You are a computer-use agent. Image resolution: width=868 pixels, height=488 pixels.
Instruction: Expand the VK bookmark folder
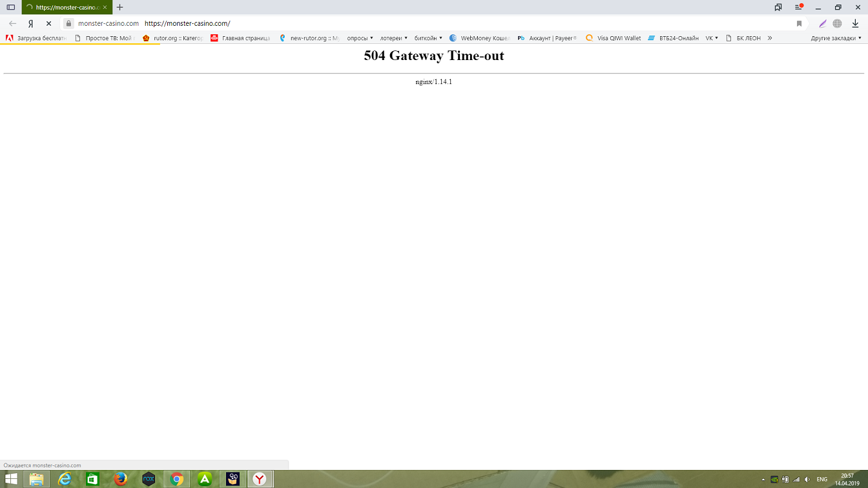click(x=712, y=38)
